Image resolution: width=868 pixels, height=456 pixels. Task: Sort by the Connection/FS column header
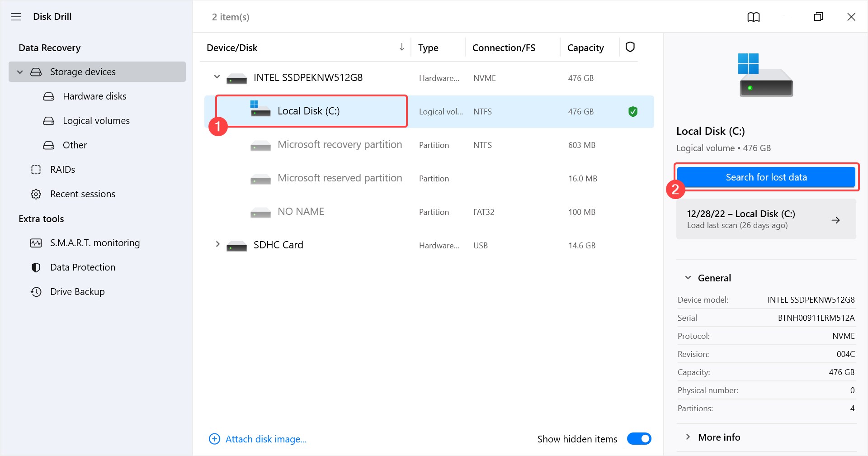coord(504,48)
